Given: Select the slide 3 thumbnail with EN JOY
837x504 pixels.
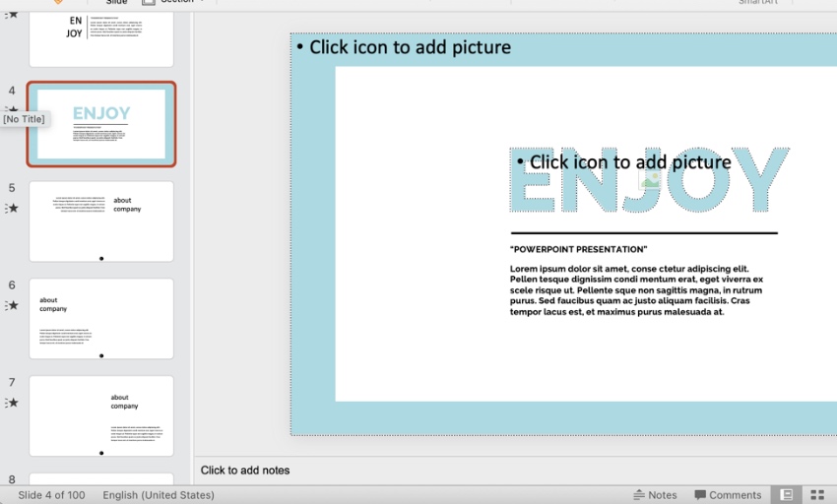Looking at the screenshot, I should click(x=101, y=39).
